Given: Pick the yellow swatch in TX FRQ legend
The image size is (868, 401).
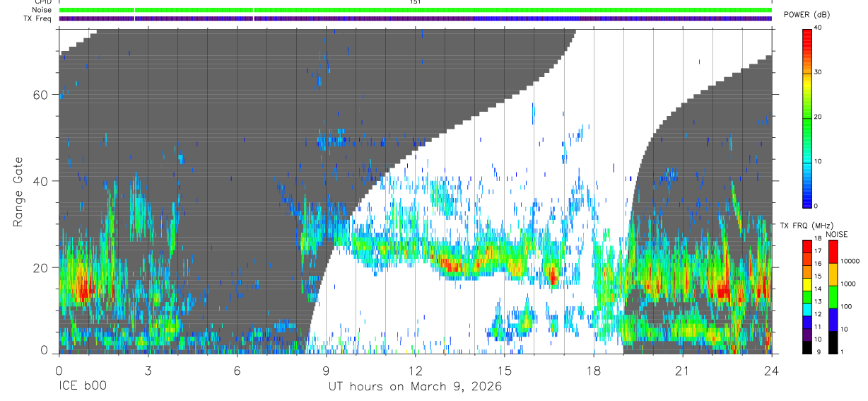Looking at the screenshot, I should point(807,283).
